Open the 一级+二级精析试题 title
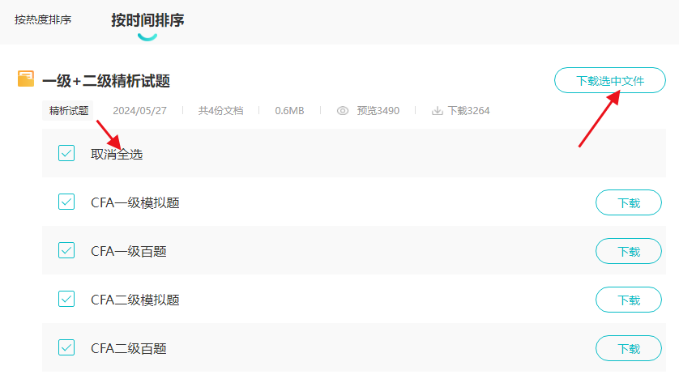 pyautogui.click(x=106, y=81)
